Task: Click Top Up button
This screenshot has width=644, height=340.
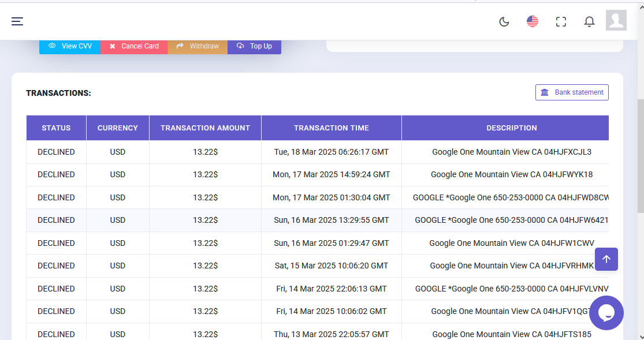Action: click(x=254, y=46)
